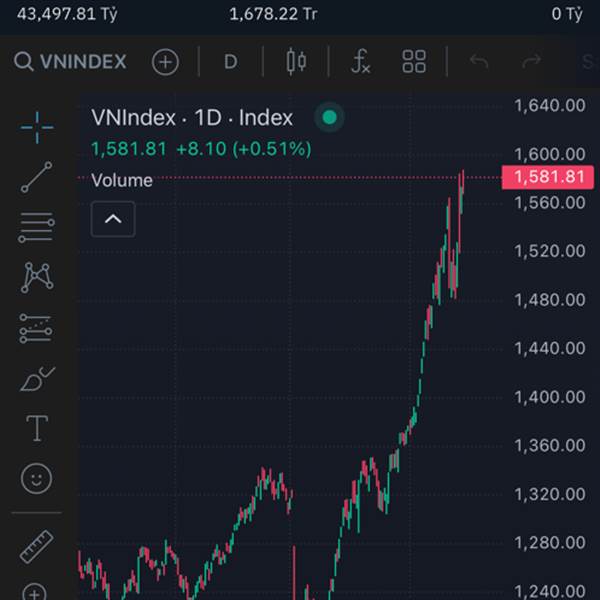
Task: Click the add symbol plus icon
Action: coord(165,62)
